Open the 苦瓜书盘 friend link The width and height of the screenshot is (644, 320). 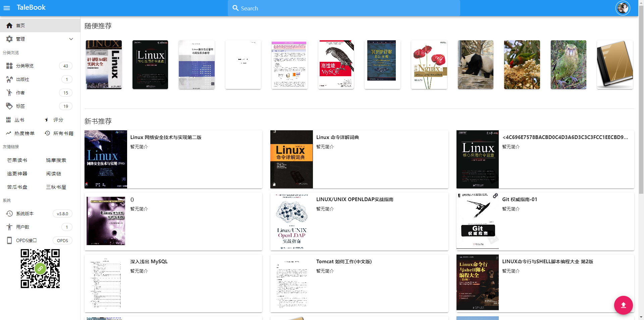pyautogui.click(x=17, y=187)
